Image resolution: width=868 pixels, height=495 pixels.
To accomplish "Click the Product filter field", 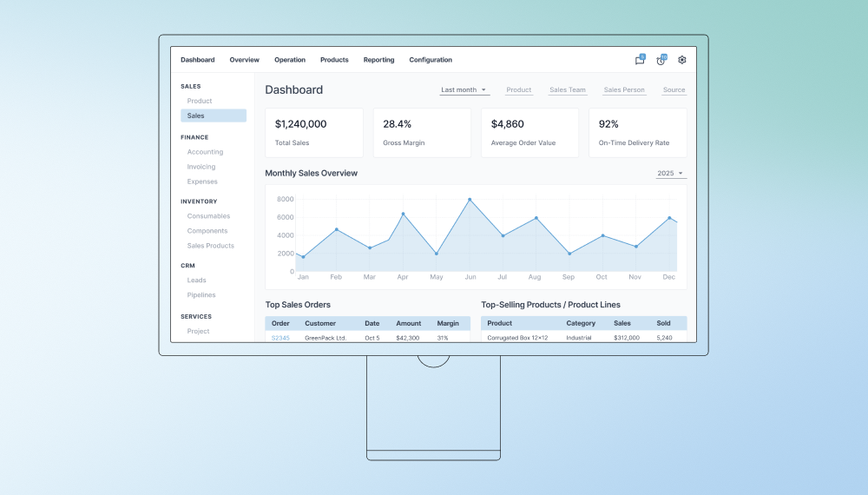I will pyautogui.click(x=519, y=90).
